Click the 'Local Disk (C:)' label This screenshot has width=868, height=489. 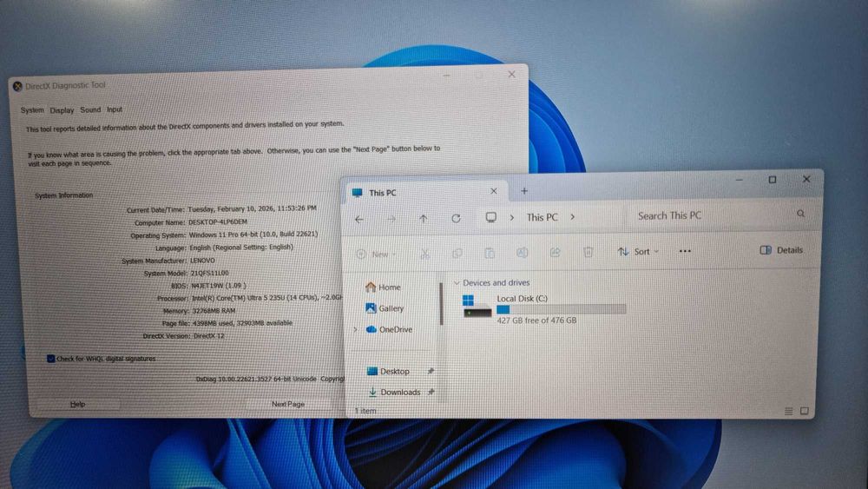[x=522, y=298]
